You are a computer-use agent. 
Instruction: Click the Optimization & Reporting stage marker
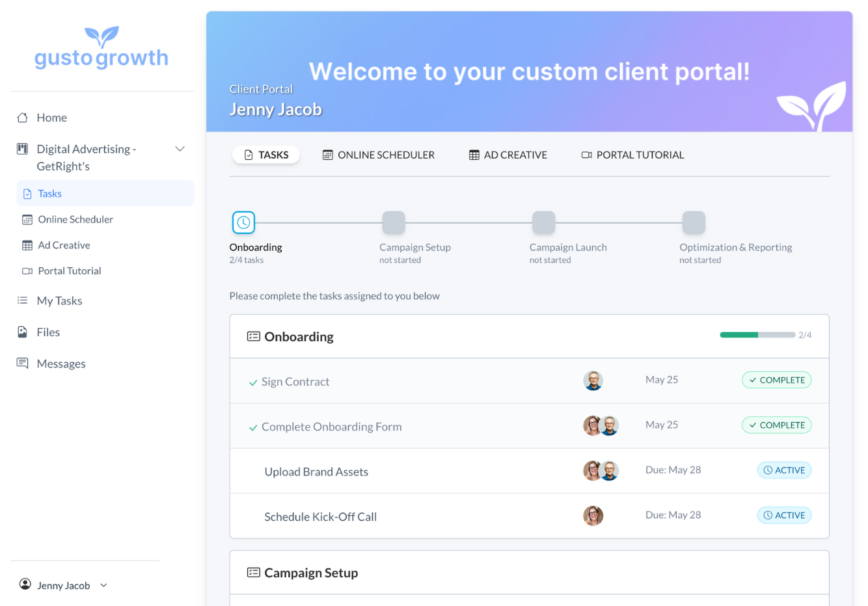(x=694, y=222)
